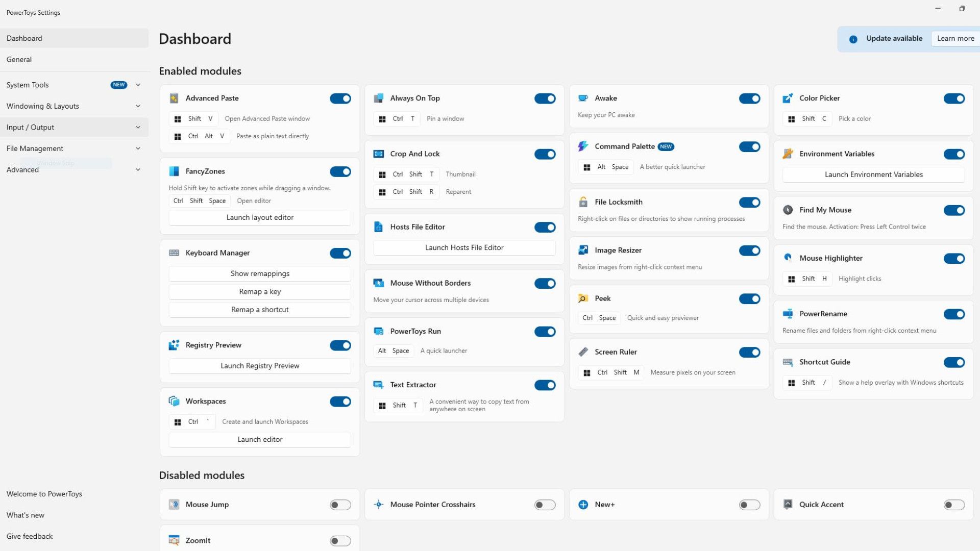
Task: Expand the Advanced section chevron
Action: (138, 169)
